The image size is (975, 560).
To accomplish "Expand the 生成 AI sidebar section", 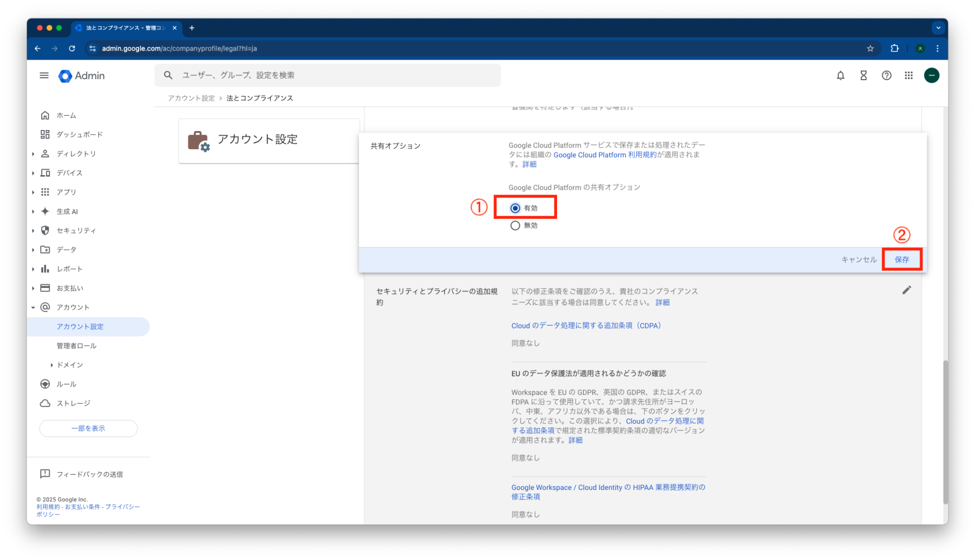I will pos(33,211).
